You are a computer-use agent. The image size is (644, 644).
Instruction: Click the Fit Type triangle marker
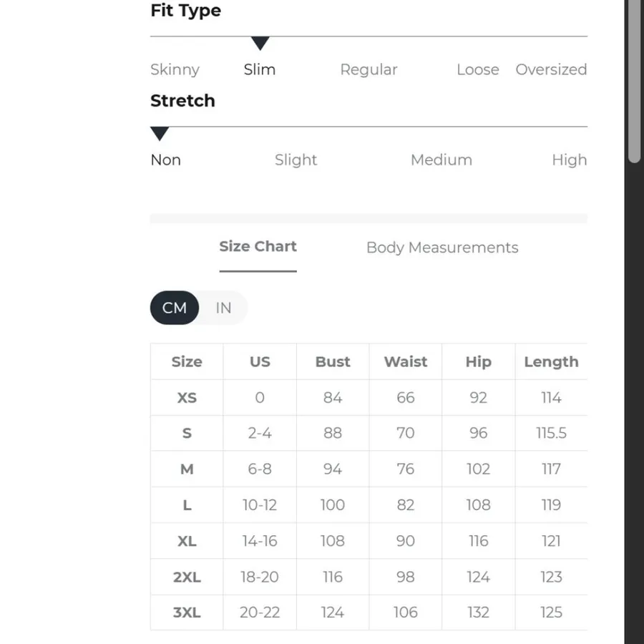pyautogui.click(x=260, y=43)
